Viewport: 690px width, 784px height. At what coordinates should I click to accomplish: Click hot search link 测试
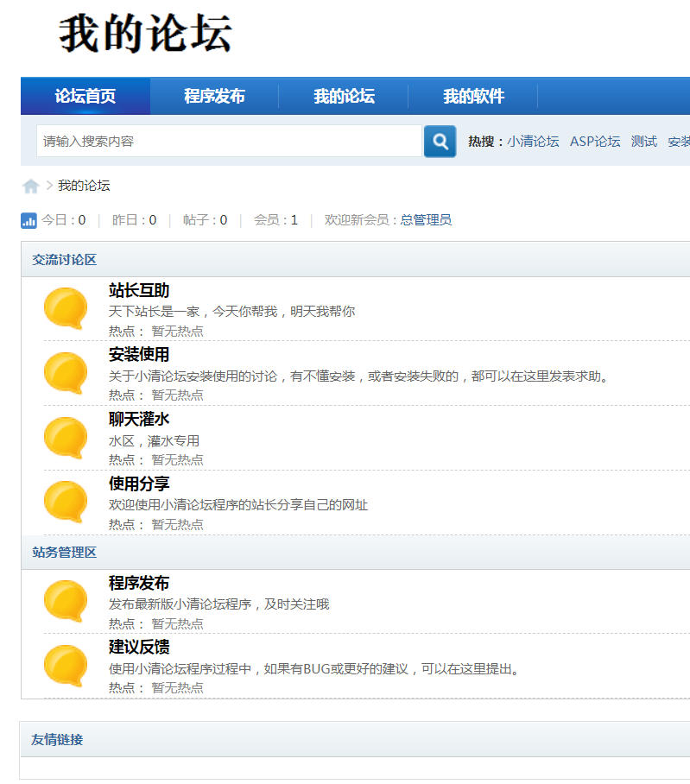643,142
